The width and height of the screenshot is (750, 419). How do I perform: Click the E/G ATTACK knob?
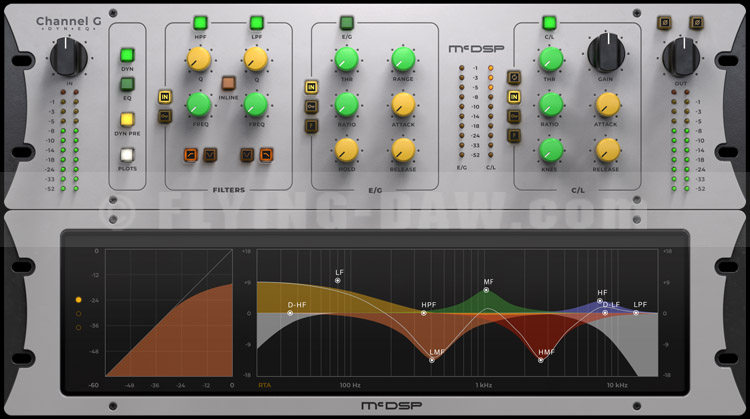point(403,105)
